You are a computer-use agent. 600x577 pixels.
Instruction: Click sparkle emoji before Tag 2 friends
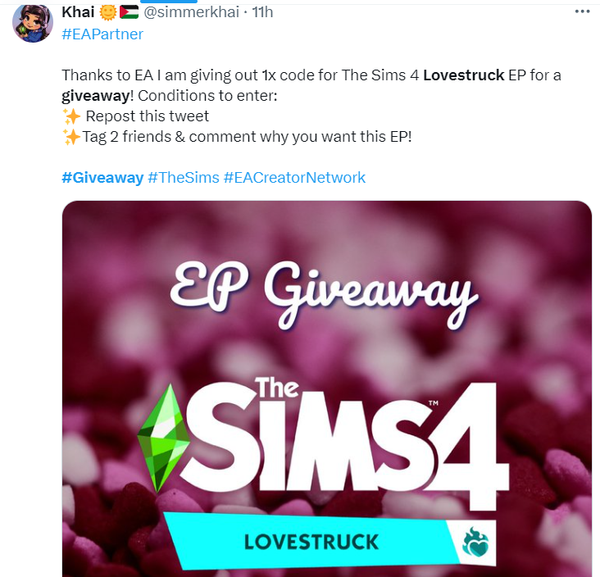click(x=72, y=137)
